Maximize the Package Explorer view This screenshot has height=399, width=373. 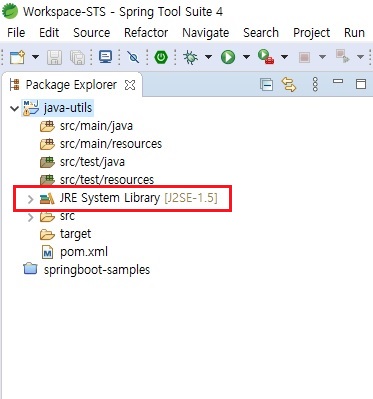point(361,84)
